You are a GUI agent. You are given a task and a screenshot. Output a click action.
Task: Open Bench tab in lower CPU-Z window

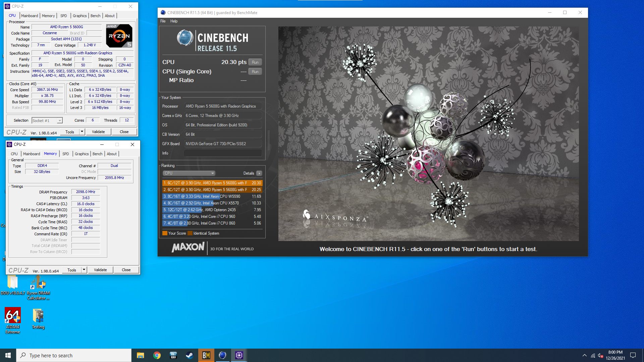[x=97, y=154]
